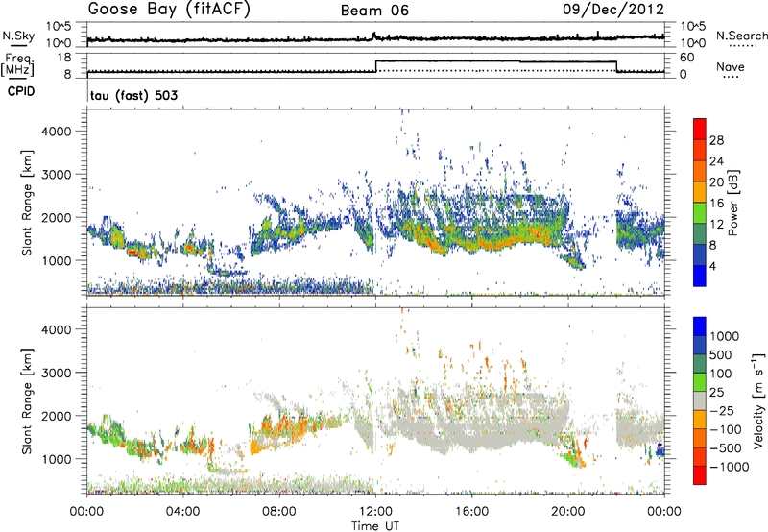Click the 'Time UT' axis title
768x532 pixels.
[375, 526]
